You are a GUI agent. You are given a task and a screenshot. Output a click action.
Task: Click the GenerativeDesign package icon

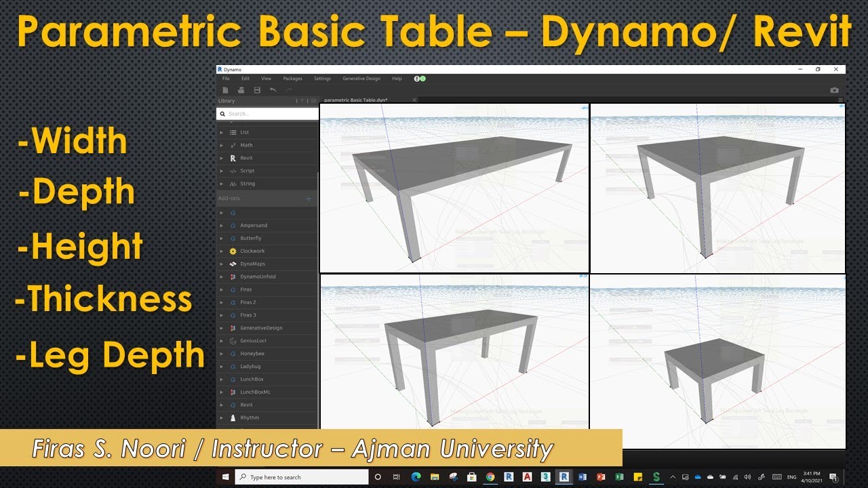233,328
